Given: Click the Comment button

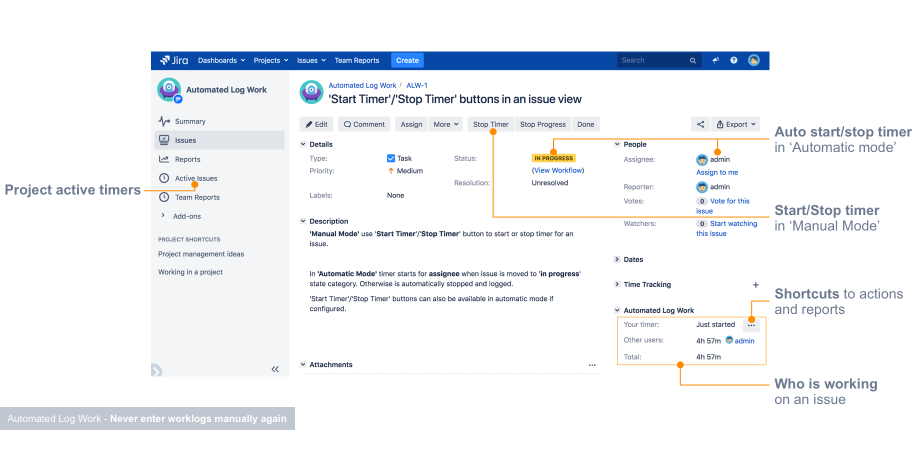Looking at the screenshot, I should [364, 124].
